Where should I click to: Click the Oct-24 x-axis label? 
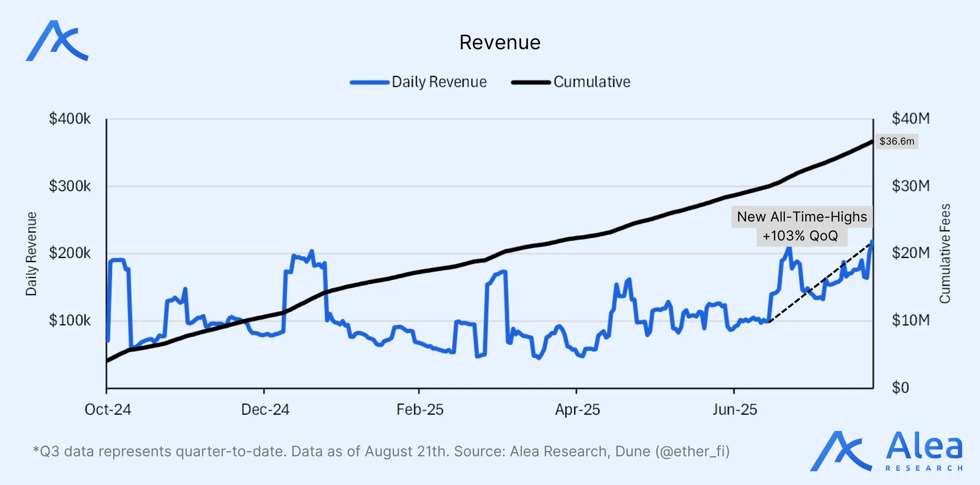[x=108, y=410]
